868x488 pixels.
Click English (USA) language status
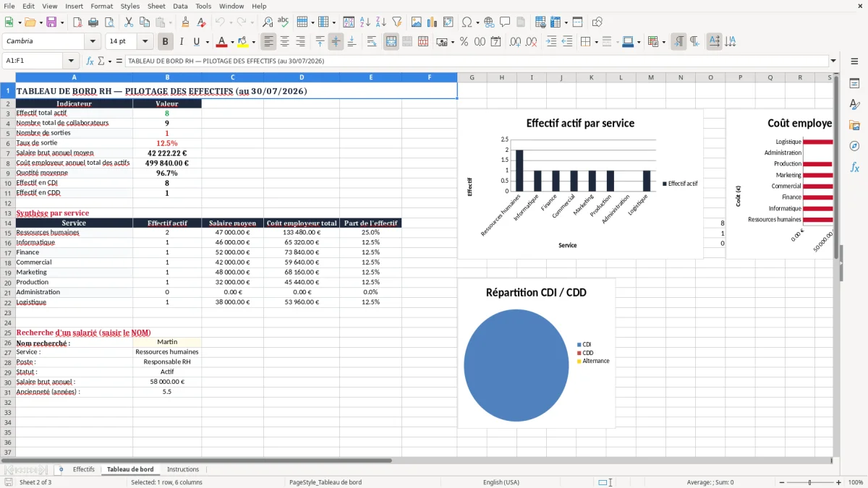click(x=501, y=482)
